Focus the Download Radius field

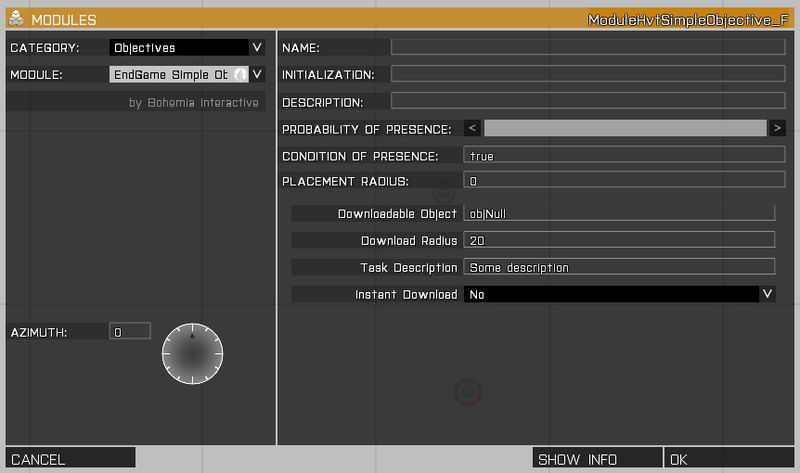tap(619, 240)
